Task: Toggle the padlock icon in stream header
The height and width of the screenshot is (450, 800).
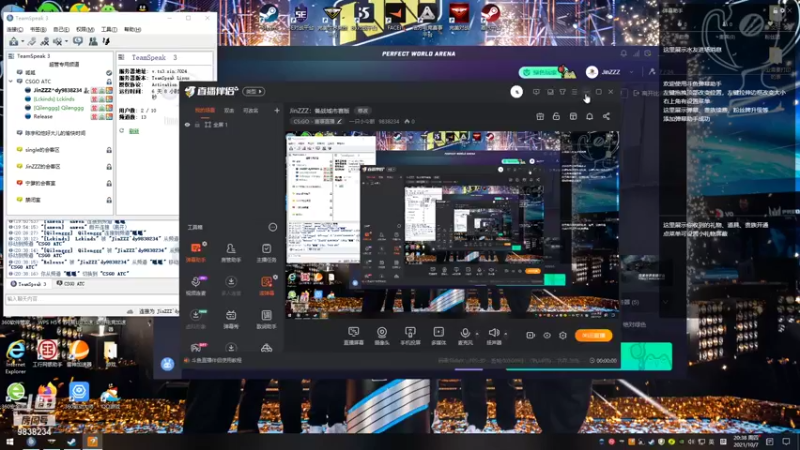Action: [x=556, y=116]
